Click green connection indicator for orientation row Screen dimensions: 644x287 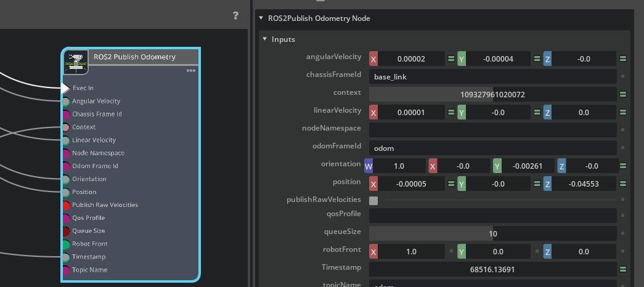622,166
